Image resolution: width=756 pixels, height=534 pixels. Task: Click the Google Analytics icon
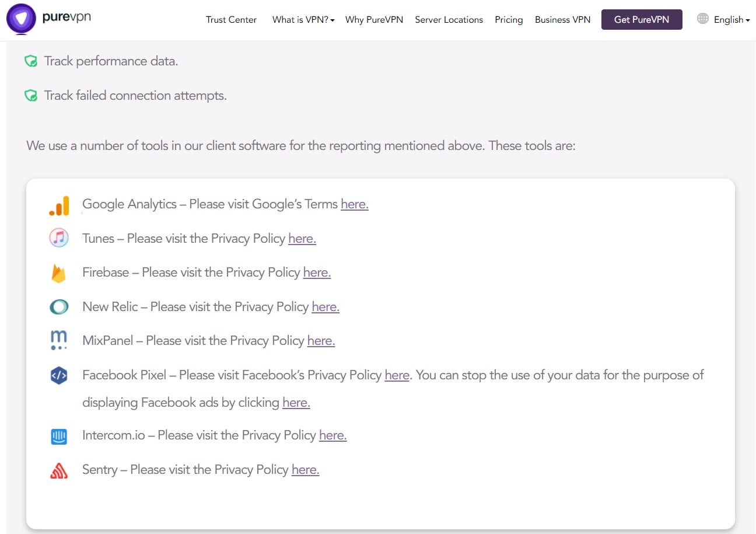(59, 205)
